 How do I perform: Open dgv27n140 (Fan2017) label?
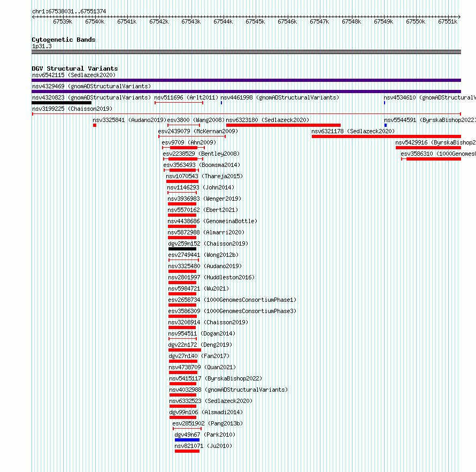(x=199, y=356)
